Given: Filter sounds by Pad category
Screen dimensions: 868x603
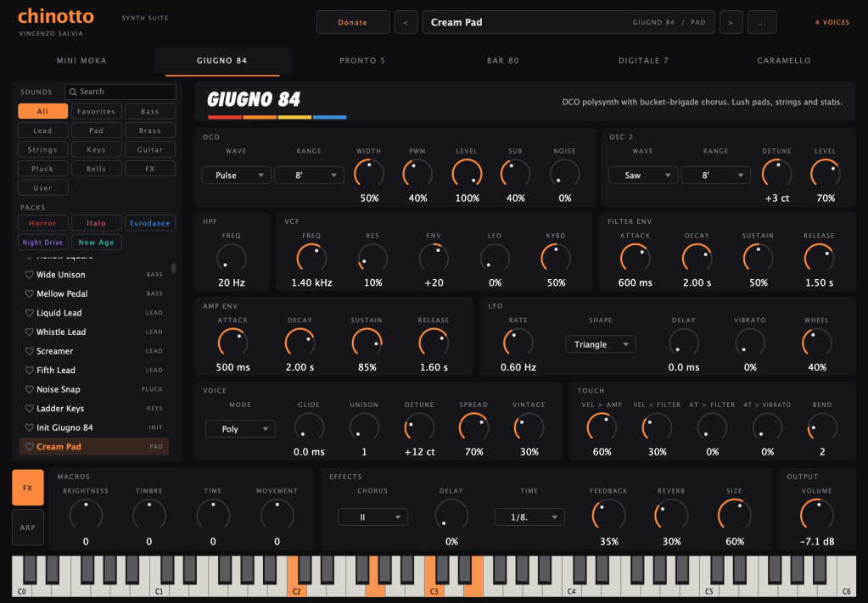Looking at the screenshot, I should (x=97, y=131).
